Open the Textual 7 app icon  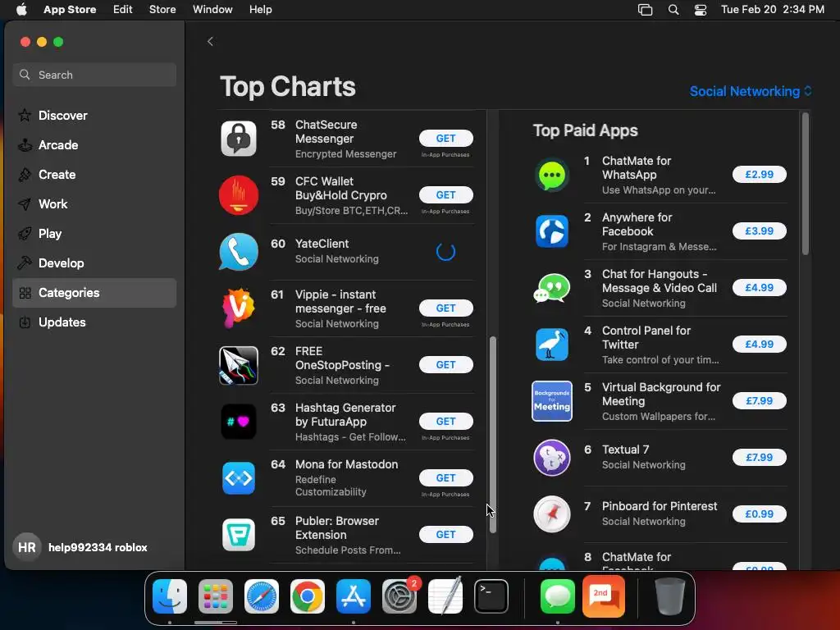[x=552, y=458]
